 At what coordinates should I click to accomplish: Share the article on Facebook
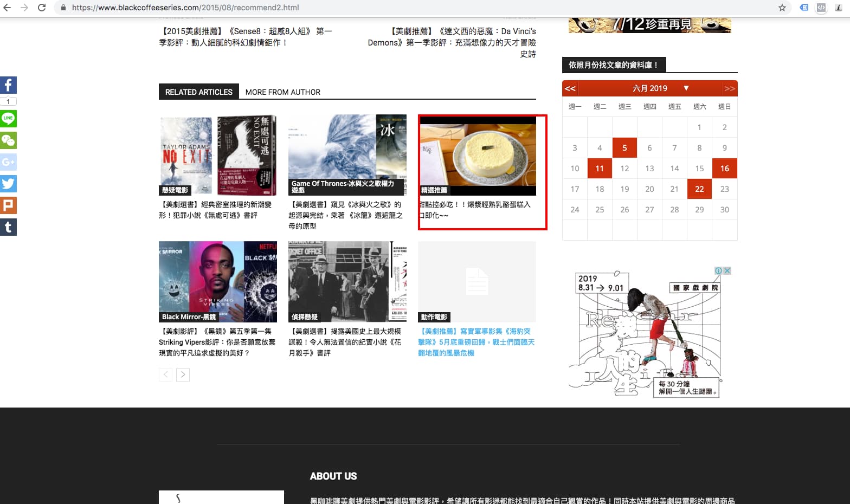[8, 85]
